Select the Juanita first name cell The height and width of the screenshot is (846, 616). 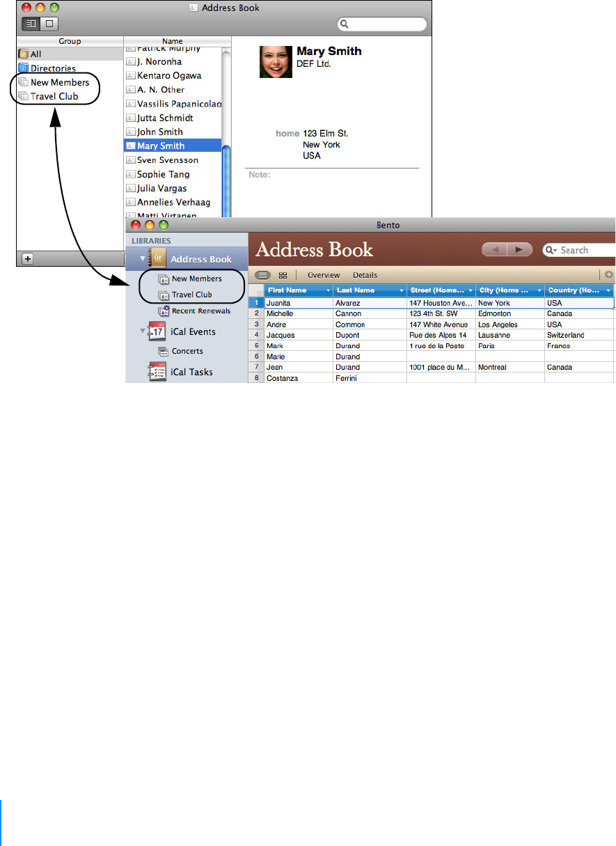point(299,303)
